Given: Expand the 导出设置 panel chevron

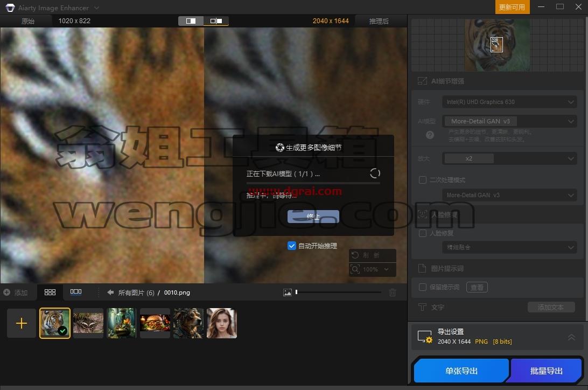Looking at the screenshot, I should tap(571, 337).
